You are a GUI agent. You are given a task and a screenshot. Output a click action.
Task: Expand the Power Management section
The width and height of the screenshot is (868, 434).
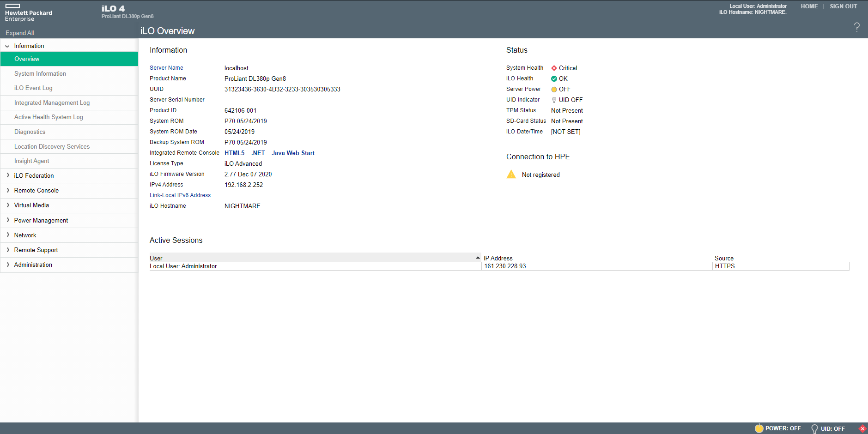(x=8, y=220)
